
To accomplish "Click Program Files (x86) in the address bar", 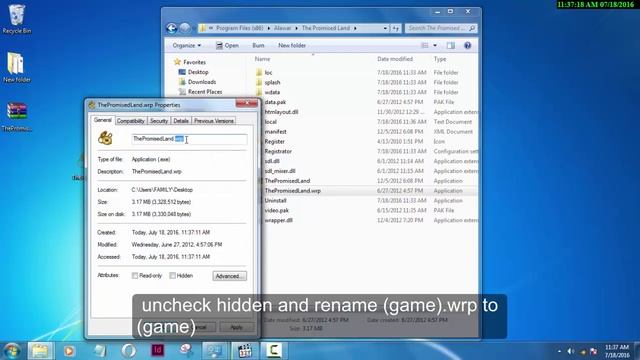I will pyautogui.click(x=239, y=28).
